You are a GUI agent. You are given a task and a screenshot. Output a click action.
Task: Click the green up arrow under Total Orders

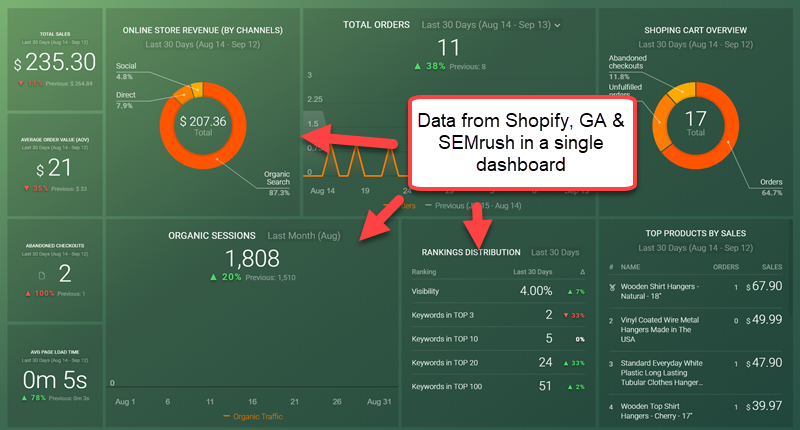(x=417, y=67)
